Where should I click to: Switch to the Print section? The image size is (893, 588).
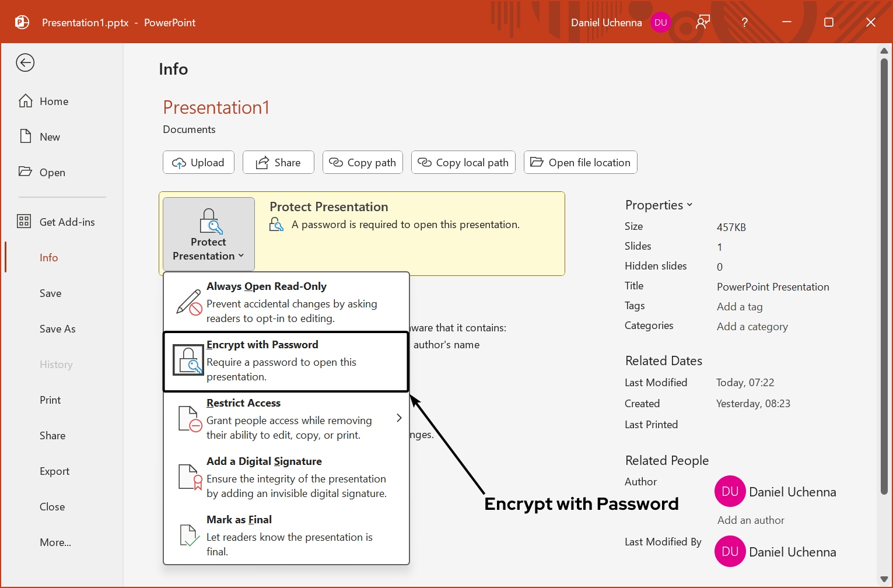(50, 400)
